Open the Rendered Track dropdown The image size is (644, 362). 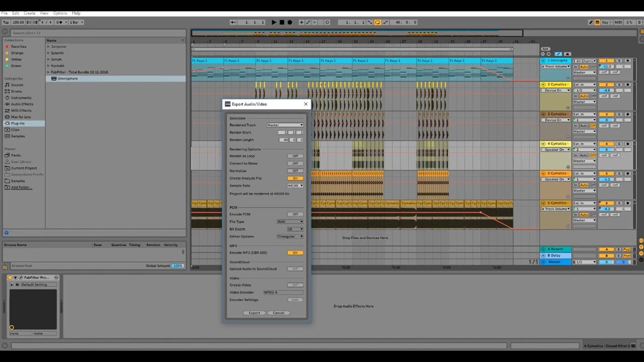(285, 125)
